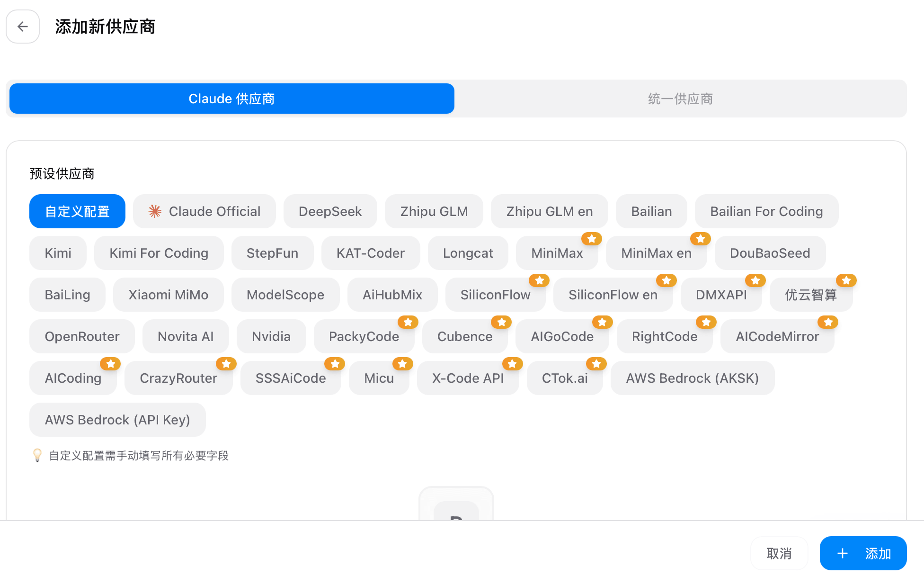Screen dimensions: 924x576
Task: Select DeepSeek as the provider
Action: tap(330, 211)
